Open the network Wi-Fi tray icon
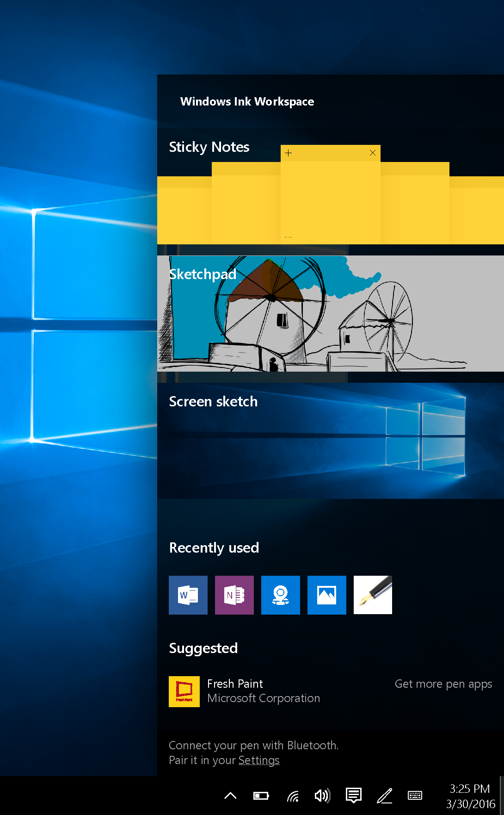Image resolution: width=504 pixels, height=815 pixels. click(293, 796)
